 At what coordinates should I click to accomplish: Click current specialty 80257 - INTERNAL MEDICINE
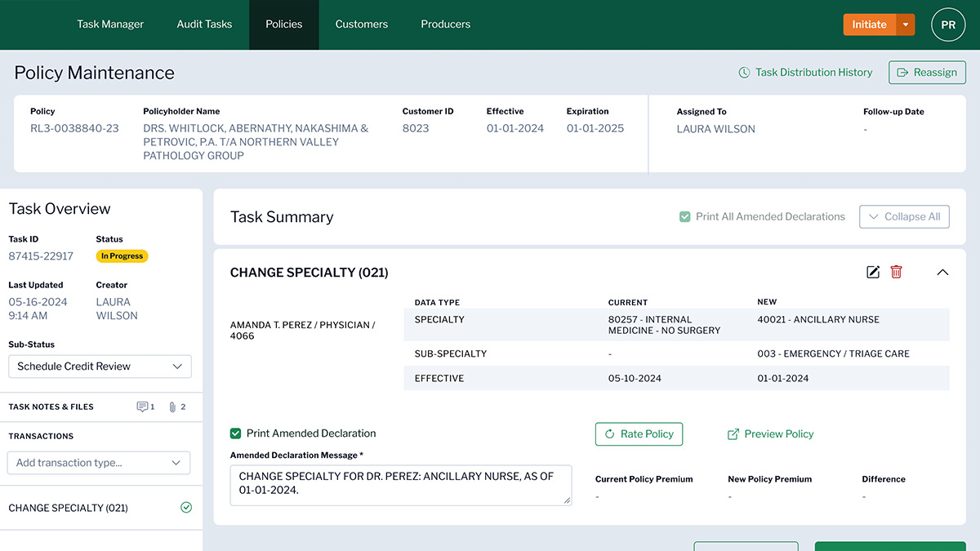[x=664, y=325]
